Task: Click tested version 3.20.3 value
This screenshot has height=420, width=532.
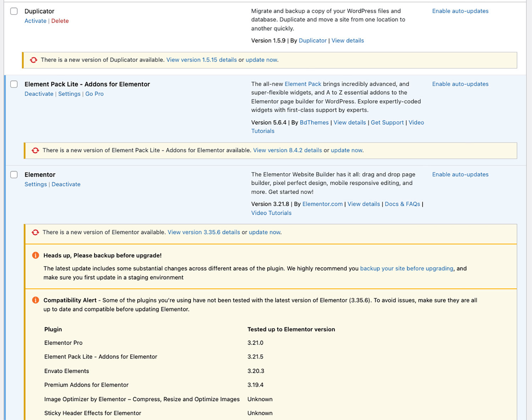Action: click(256, 371)
